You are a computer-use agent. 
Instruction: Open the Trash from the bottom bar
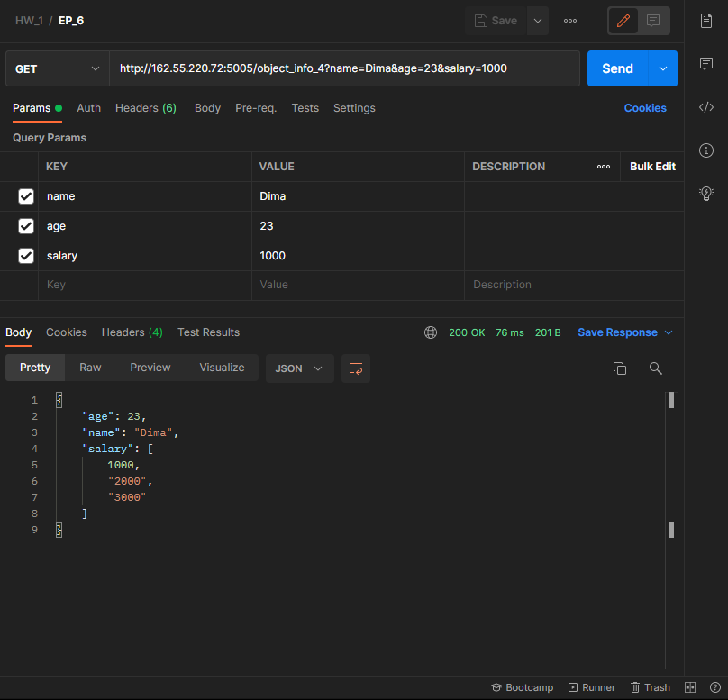point(651,687)
